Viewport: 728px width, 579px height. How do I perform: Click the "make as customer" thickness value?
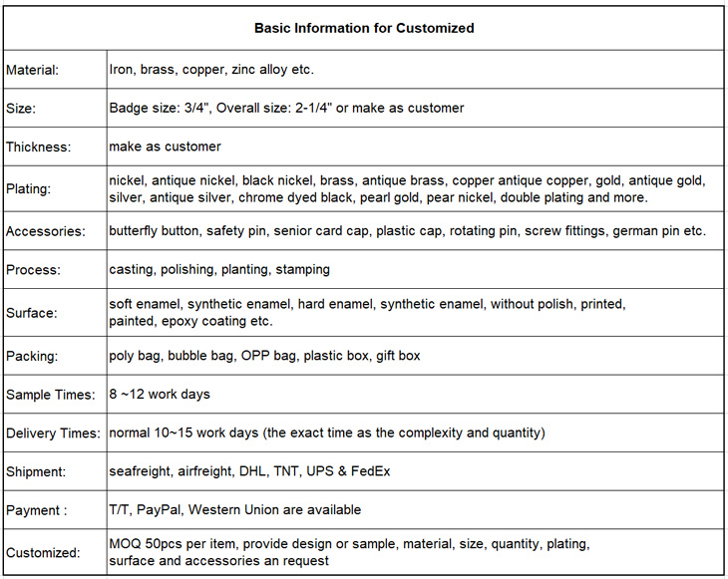pyautogui.click(x=165, y=146)
